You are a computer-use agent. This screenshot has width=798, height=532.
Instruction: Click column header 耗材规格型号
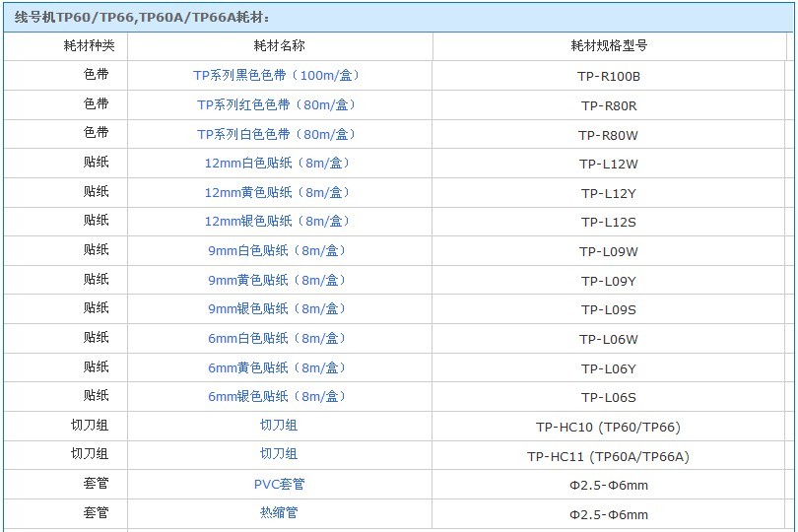(x=609, y=46)
